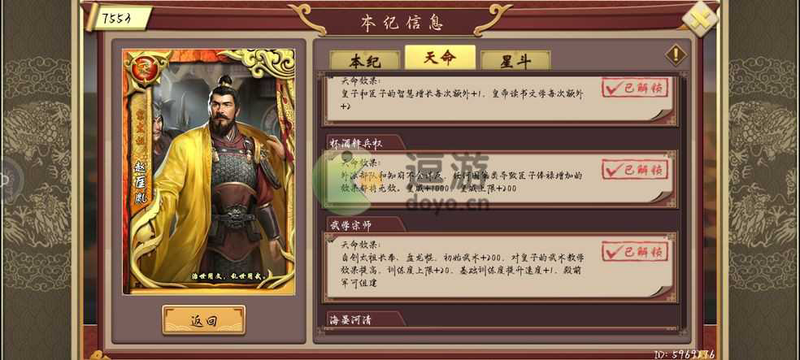This screenshot has width=800, height=360.
Task: Click the 武学宗师 effect description panel
Action: coord(500,266)
